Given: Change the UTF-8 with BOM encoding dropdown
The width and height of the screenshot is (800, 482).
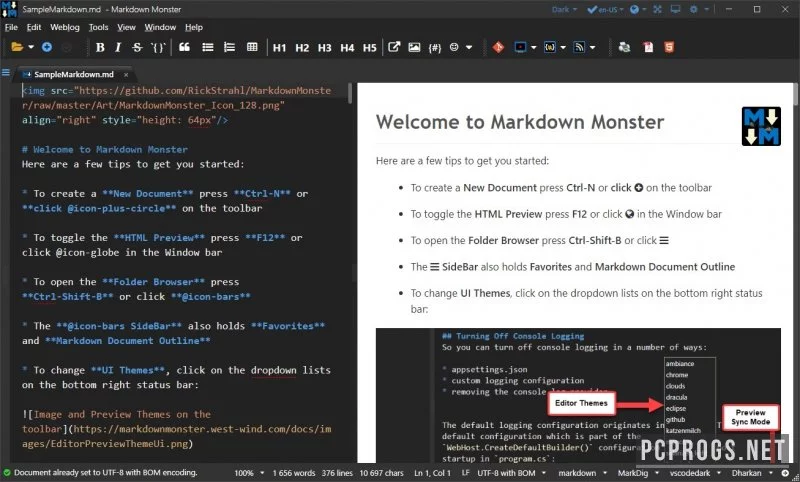Looking at the screenshot, I should click(511, 473).
